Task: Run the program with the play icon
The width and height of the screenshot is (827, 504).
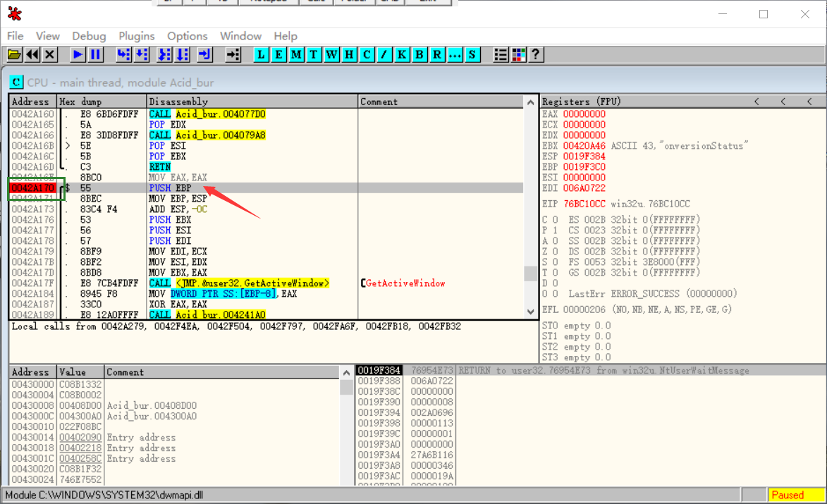Action: (78, 54)
